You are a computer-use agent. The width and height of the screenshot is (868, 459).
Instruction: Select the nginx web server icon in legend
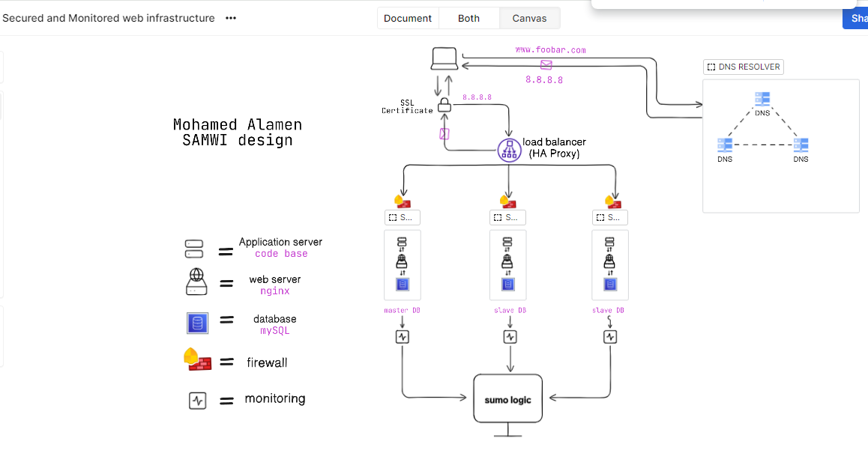point(196,282)
